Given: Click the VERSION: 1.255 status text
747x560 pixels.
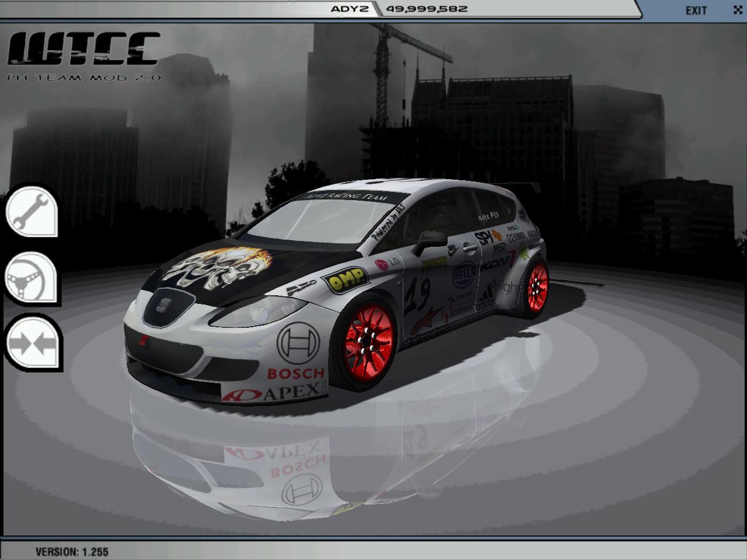Looking at the screenshot, I should pyautogui.click(x=72, y=551).
